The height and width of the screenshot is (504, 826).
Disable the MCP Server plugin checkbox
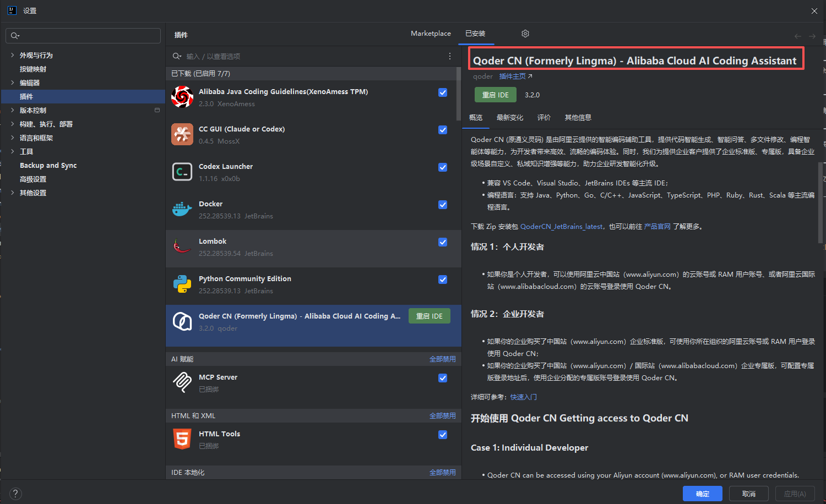(x=443, y=378)
